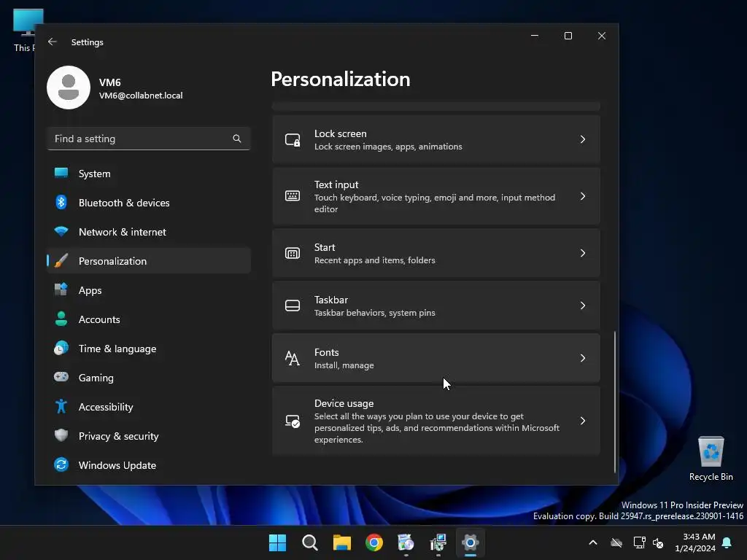747x560 pixels.
Task: Click the Personalization page heading
Action: pyautogui.click(x=340, y=79)
